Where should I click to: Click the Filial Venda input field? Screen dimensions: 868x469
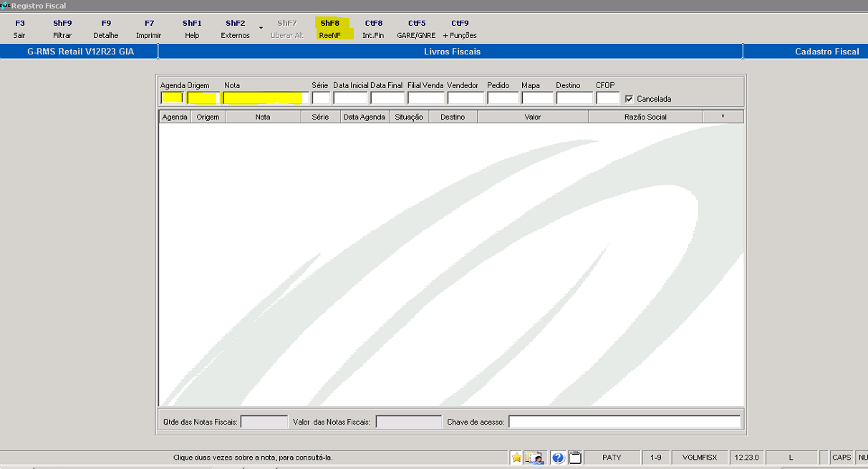click(x=426, y=98)
